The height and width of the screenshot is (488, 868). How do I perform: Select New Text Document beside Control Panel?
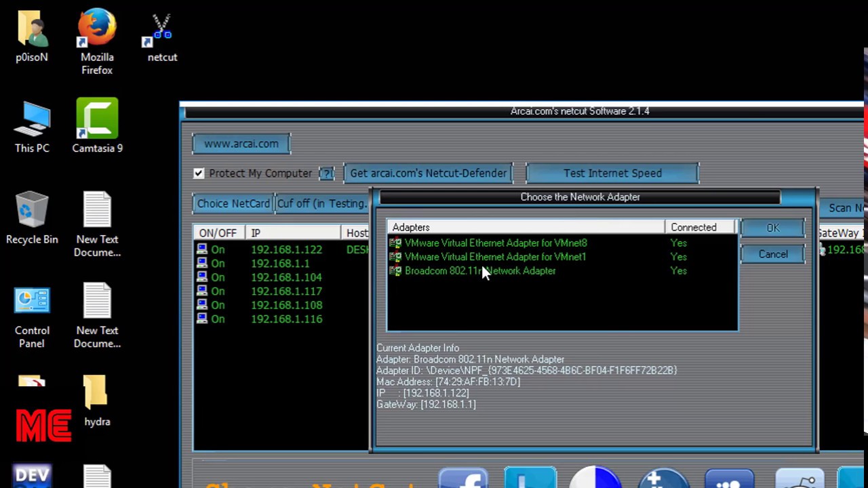pos(97,302)
